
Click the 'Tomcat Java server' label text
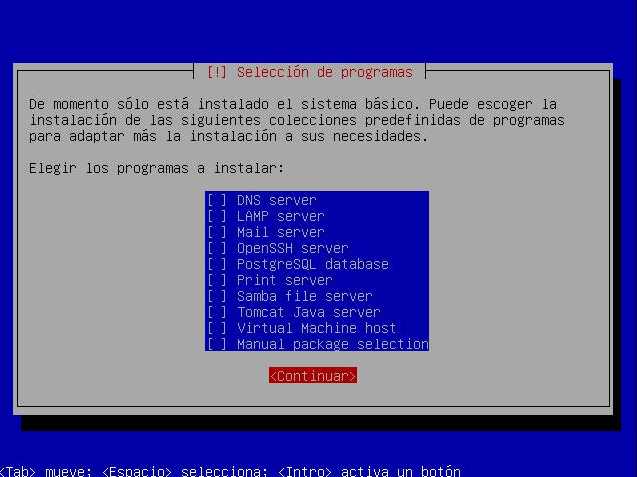click(x=309, y=312)
